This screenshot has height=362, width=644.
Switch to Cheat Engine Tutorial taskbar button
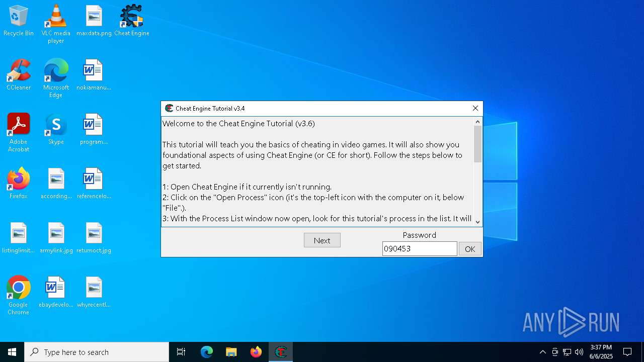281,352
